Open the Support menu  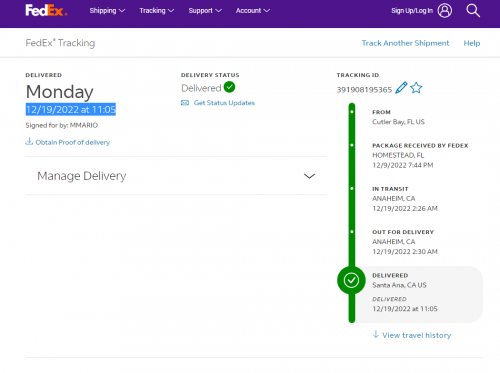click(x=205, y=11)
